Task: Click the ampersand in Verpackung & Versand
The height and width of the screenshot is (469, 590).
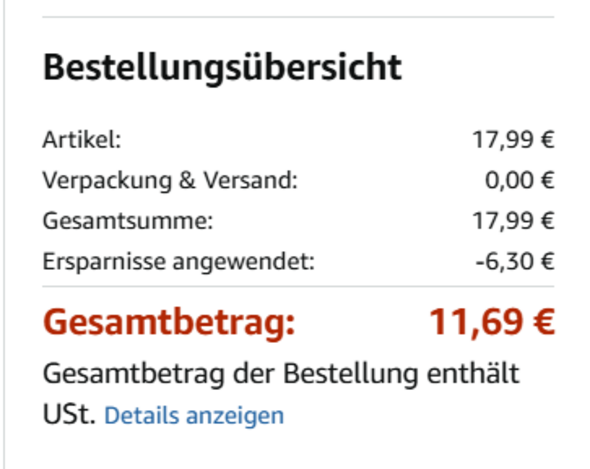Action: (x=187, y=180)
